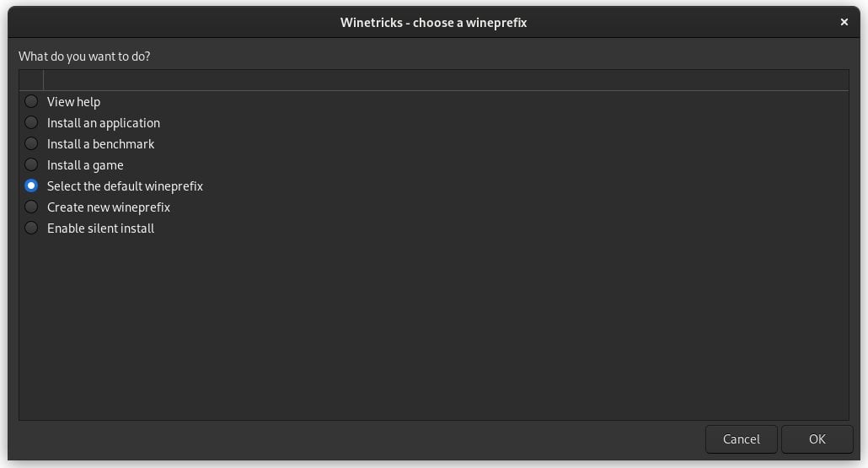868x468 pixels.
Task: Click the "Create new wineprefix" row text
Action: 109,207
